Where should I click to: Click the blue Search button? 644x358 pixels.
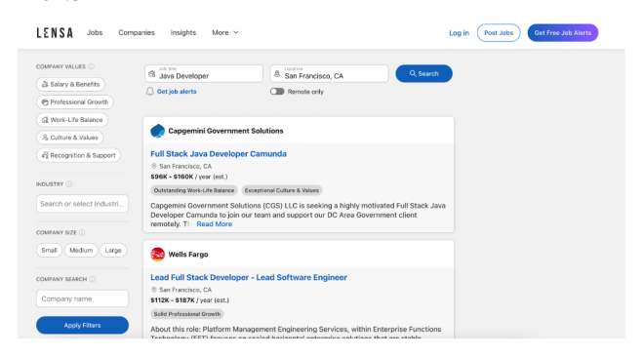pyautogui.click(x=423, y=73)
